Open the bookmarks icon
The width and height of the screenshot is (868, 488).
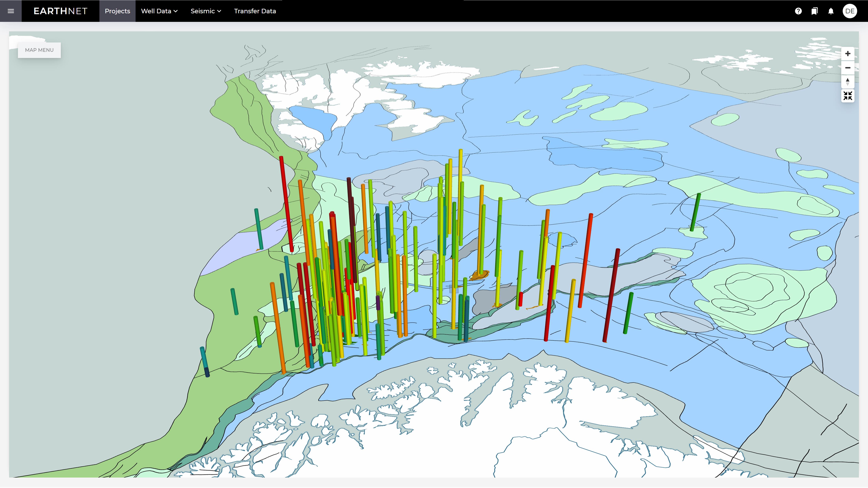(815, 11)
